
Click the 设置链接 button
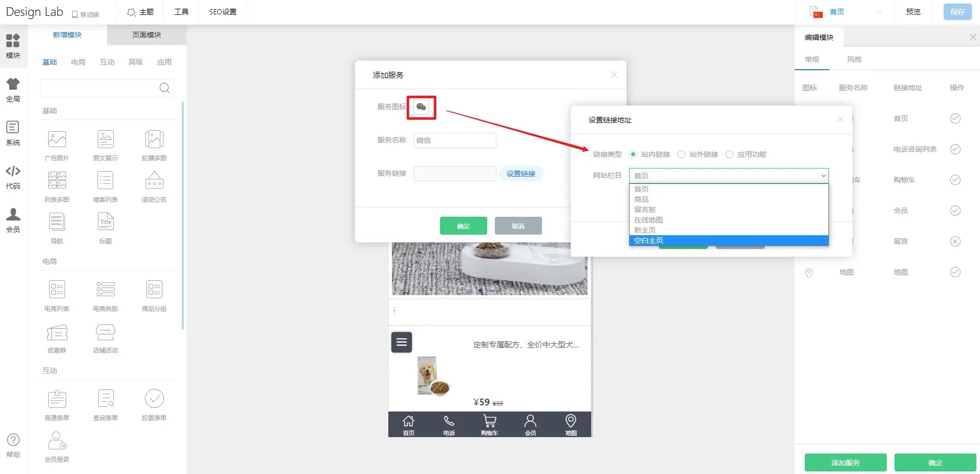(x=520, y=174)
